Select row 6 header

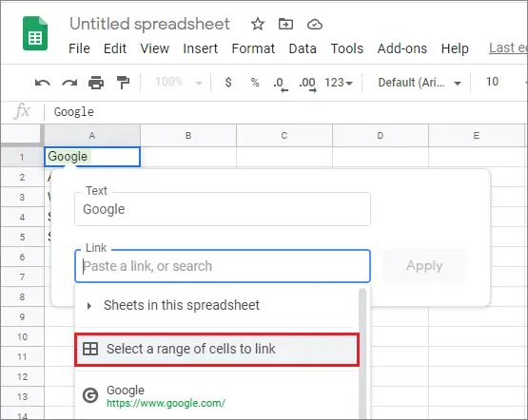(x=22, y=257)
